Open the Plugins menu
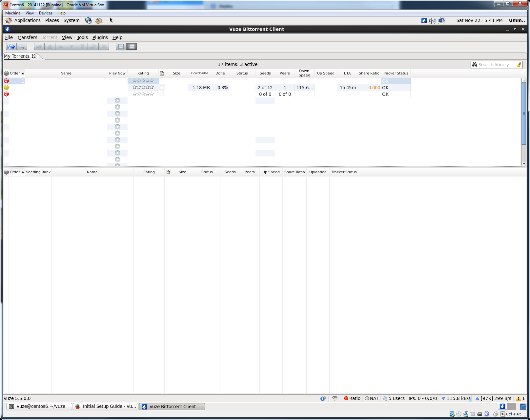 pyautogui.click(x=100, y=37)
